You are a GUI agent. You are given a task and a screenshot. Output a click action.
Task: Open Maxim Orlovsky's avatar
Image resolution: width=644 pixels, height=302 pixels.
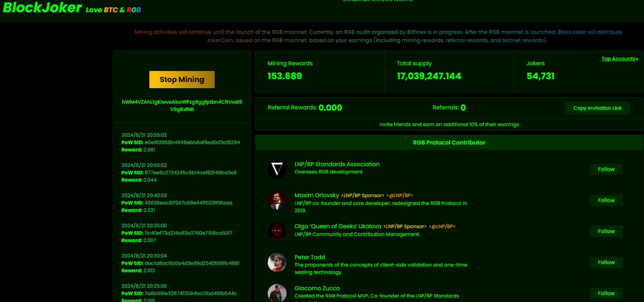tap(277, 201)
